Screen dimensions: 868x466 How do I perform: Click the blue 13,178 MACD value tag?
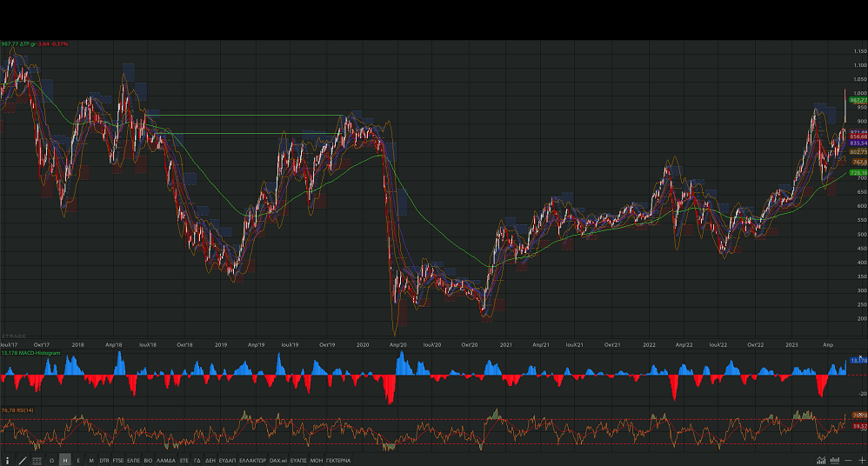point(858,361)
